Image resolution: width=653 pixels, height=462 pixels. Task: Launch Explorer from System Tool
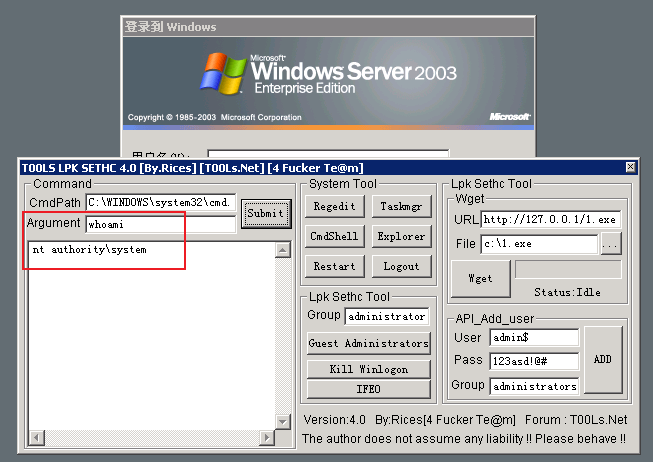tap(401, 236)
